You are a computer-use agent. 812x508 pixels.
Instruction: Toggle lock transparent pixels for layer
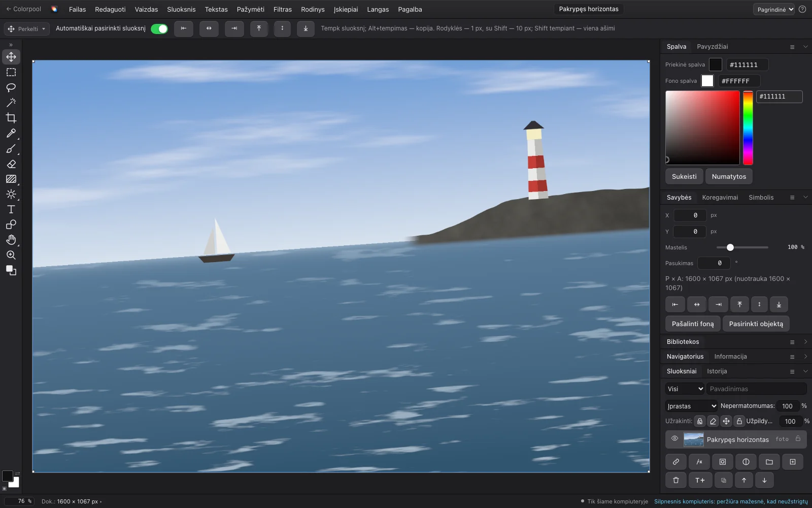(x=700, y=421)
